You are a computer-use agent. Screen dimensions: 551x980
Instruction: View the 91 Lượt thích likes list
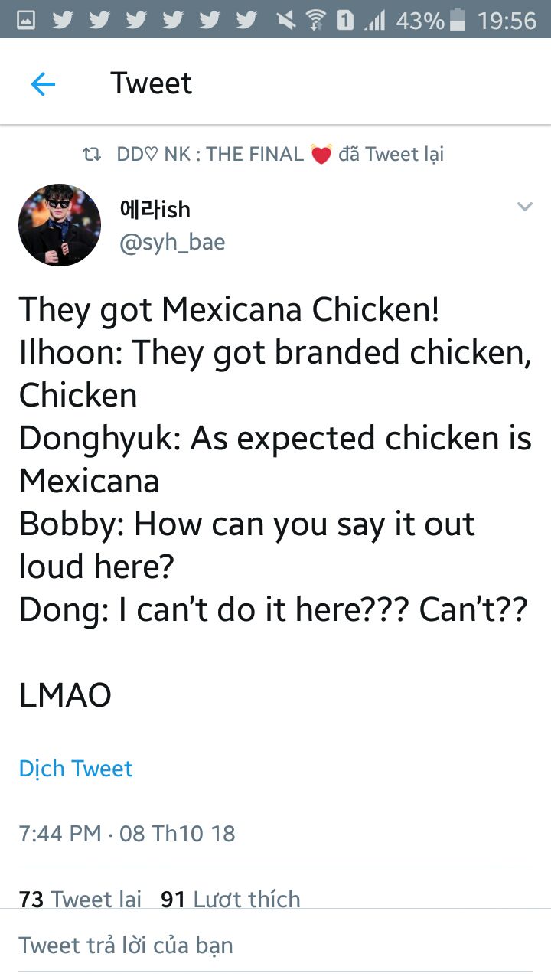pos(230,898)
